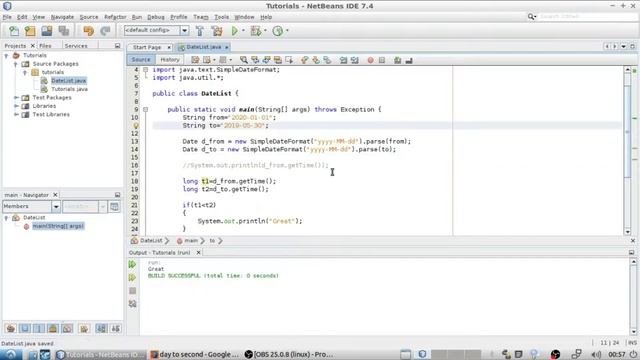Run the project with the green play icon
The width and height of the screenshot is (640, 360).
235,31
